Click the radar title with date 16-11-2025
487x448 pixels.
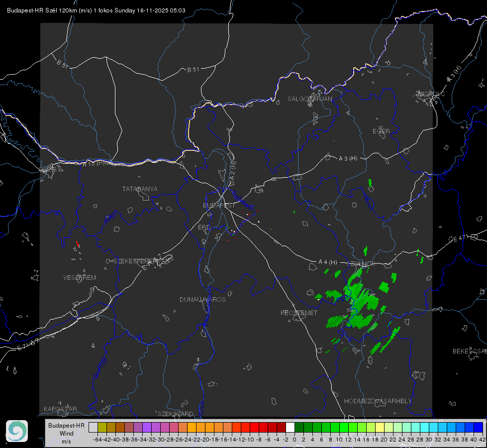click(96, 10)
